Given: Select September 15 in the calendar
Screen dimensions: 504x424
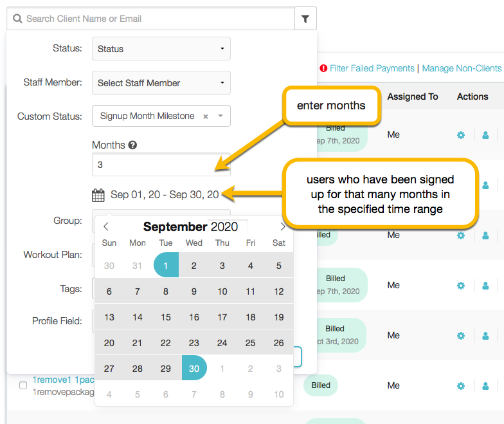Looking at the screenshot, I should 166,317.
